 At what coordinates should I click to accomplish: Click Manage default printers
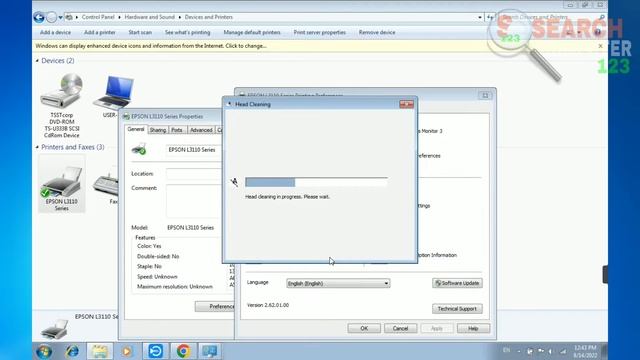(x=252, y=32)
